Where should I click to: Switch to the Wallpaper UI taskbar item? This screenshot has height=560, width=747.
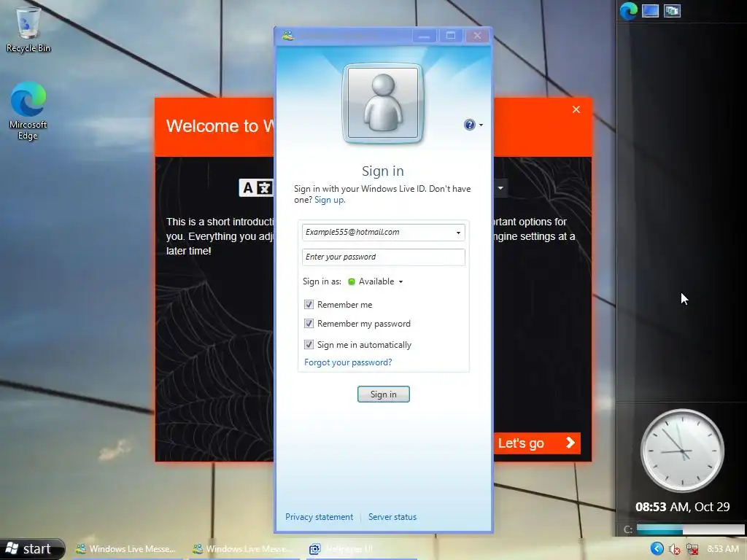pos(360,549)
